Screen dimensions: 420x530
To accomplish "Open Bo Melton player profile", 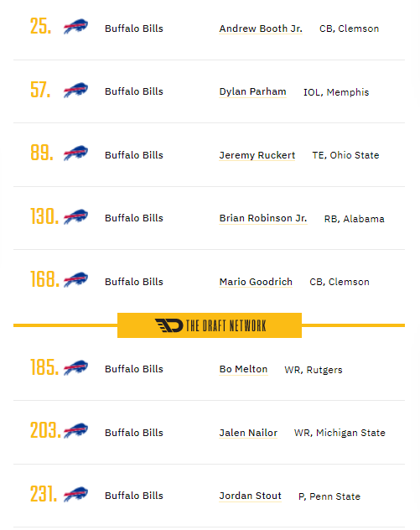I will click(x=243, y=370).
